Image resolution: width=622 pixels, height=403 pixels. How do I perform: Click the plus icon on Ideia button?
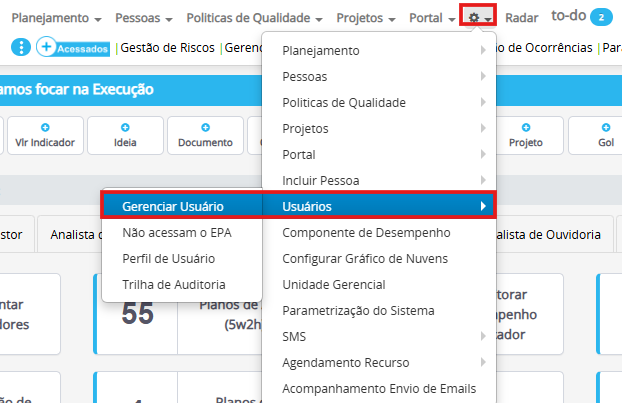(x=125, y=128)
